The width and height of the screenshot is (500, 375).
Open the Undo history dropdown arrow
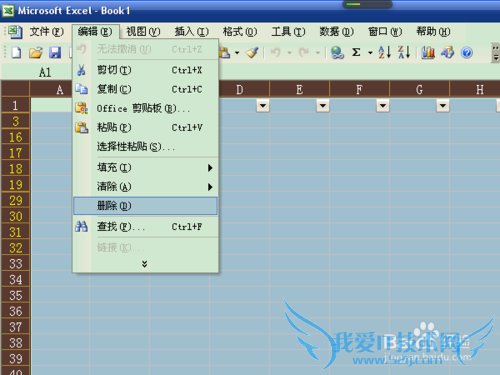point(289,53)
